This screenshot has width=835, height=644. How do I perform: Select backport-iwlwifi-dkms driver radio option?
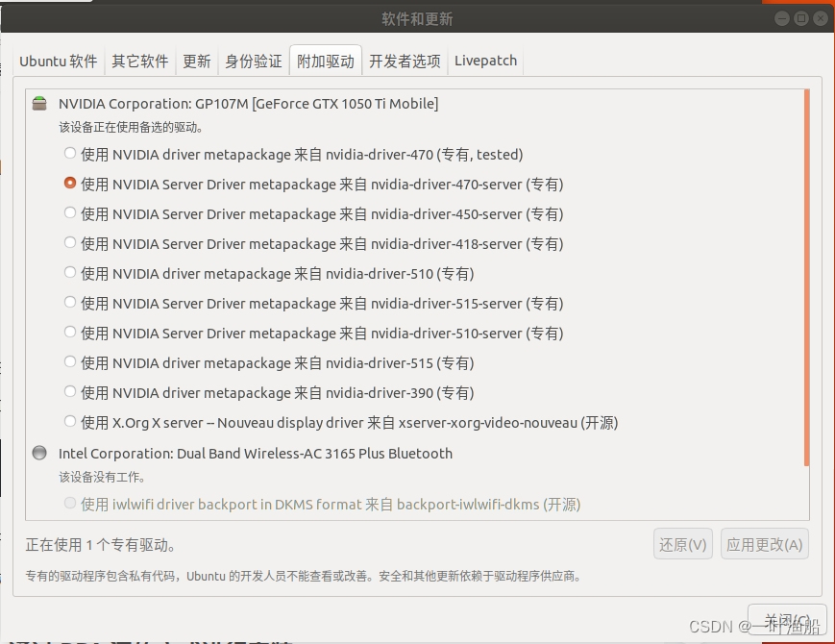70,504
